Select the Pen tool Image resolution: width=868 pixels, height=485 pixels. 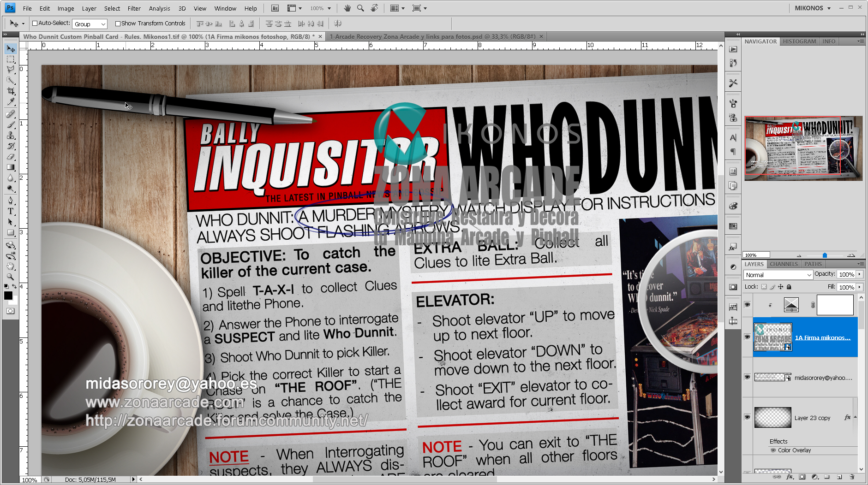coord(10,201)
